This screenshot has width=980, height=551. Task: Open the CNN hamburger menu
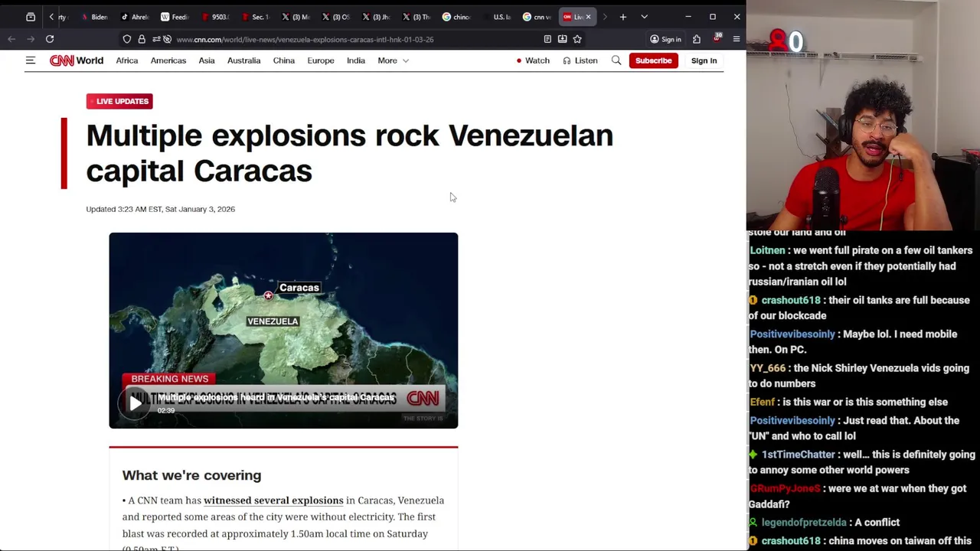coord(31,60)
